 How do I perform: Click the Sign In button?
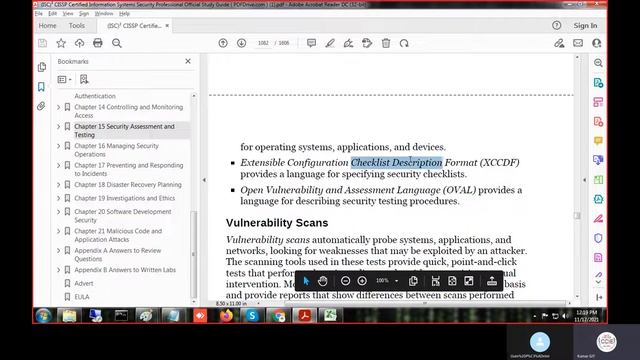pyautogui.click(x=585, y=25)
